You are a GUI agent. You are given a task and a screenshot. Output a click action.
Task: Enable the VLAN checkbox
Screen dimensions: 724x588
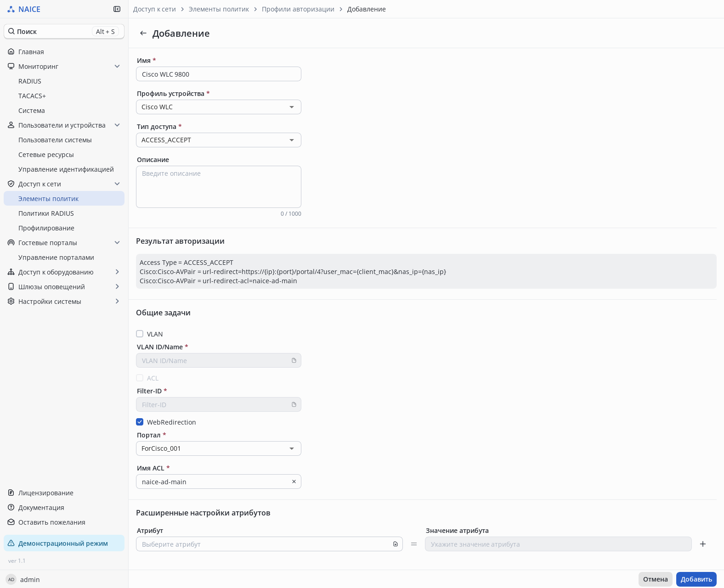click(140, 334)
